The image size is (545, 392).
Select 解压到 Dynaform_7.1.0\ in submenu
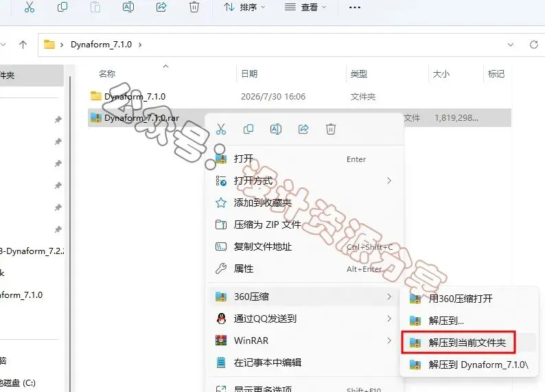point(469,365)
